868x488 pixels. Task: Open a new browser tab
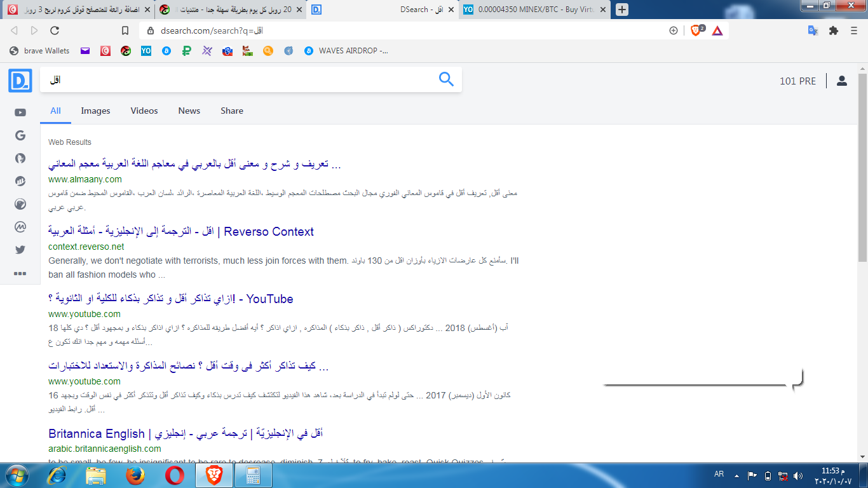tap(622, 10)
